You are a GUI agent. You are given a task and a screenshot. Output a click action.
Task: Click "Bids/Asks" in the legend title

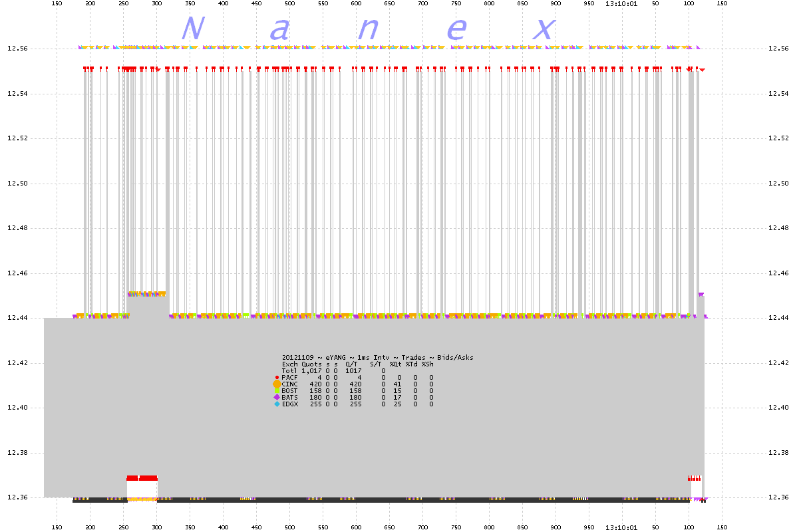pyautogui.click(x=456, y=358)
